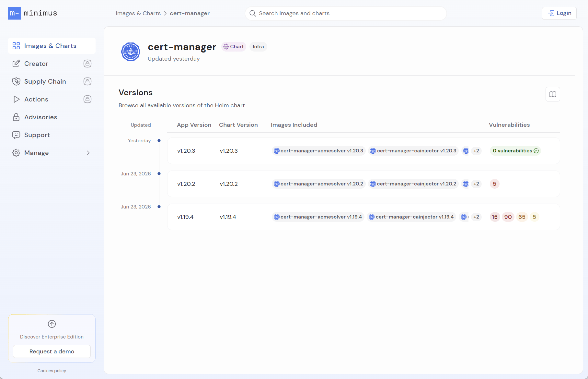Viewport: 588px width, 379px height.
Task: Click the Vulnerabilities column header
Action: (x=509, y=125)
